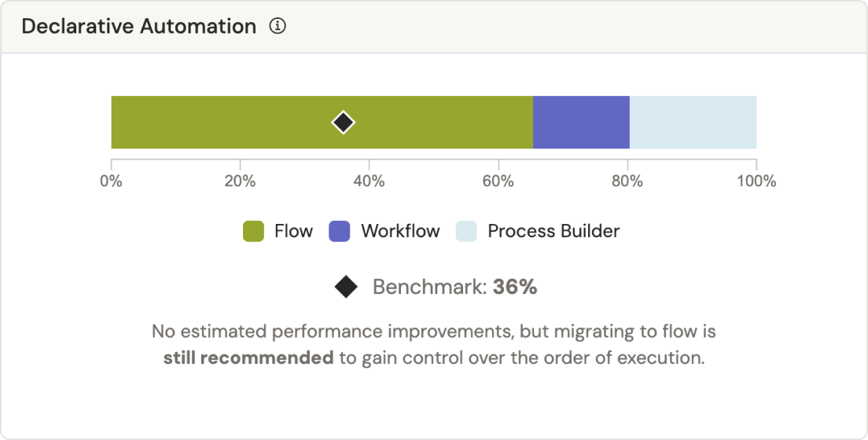868x440 pixels.
Task: Click the 40% axis tick label
Action: click(370, 181)
